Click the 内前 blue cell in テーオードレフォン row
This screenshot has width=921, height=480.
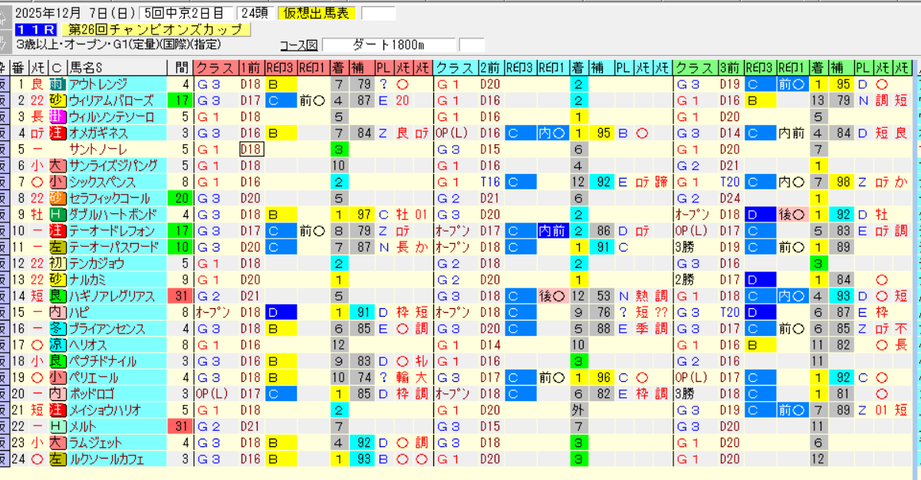552,231
